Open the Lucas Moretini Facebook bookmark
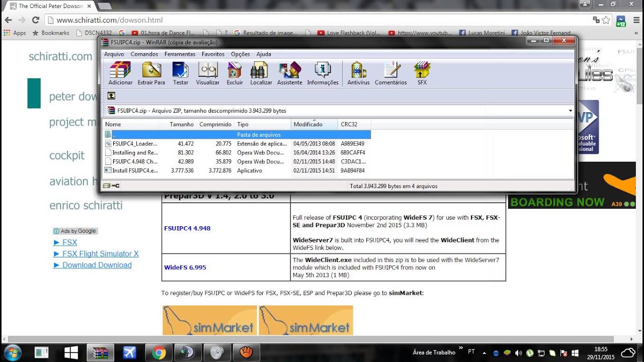Image resolution: width=644 pixels, height=362 pixels. [x=481, y=33]
